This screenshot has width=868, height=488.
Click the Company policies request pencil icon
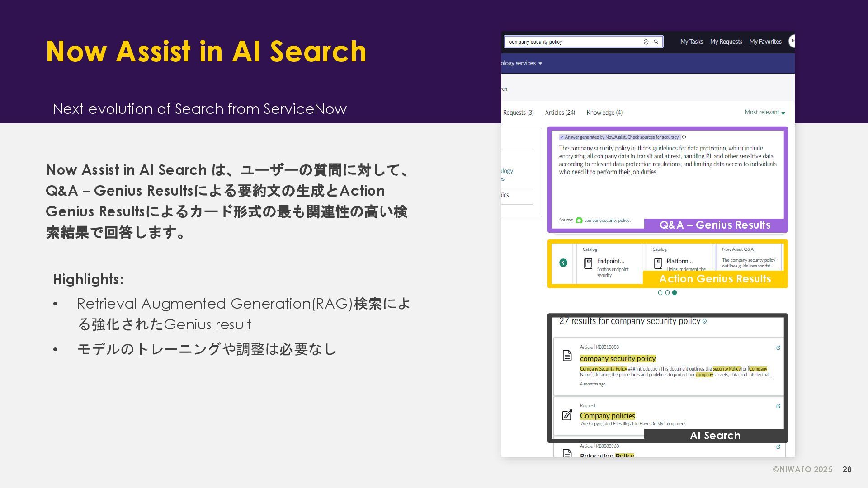[x=567, y=415]
